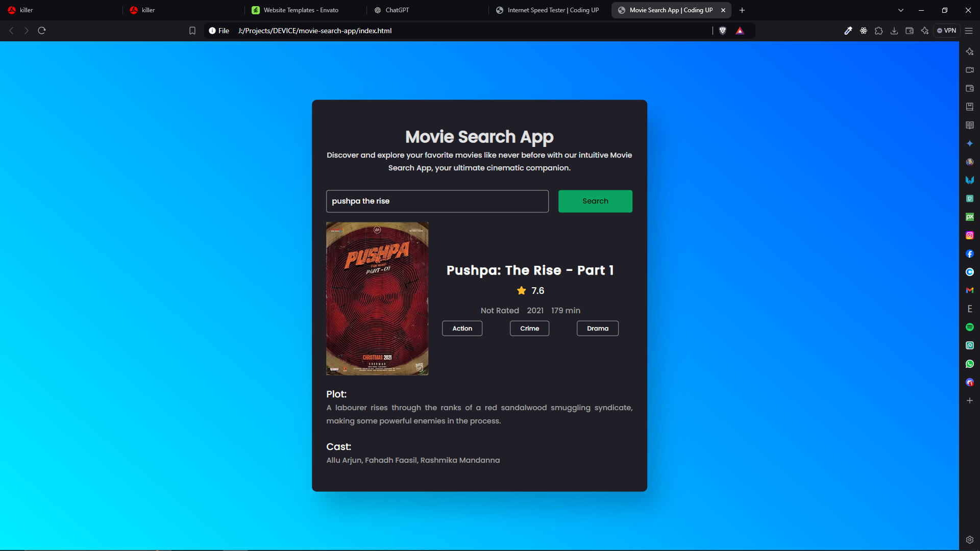Click the Cast: label

tap(339, 446)
